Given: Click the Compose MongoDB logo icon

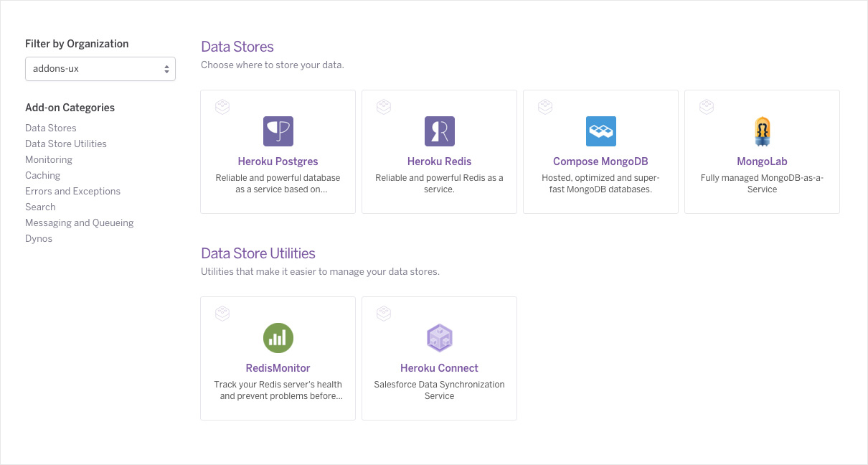Looking at the screenshot, I should pos(601,131).
